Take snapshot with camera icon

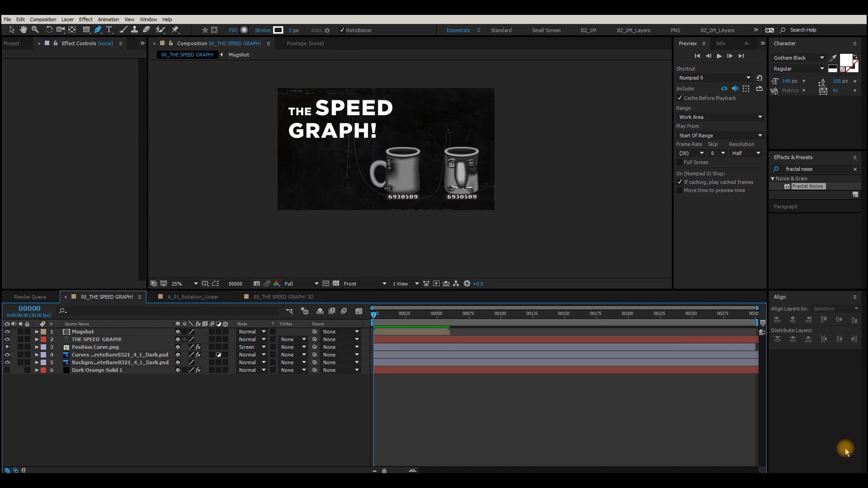point(256,284)
